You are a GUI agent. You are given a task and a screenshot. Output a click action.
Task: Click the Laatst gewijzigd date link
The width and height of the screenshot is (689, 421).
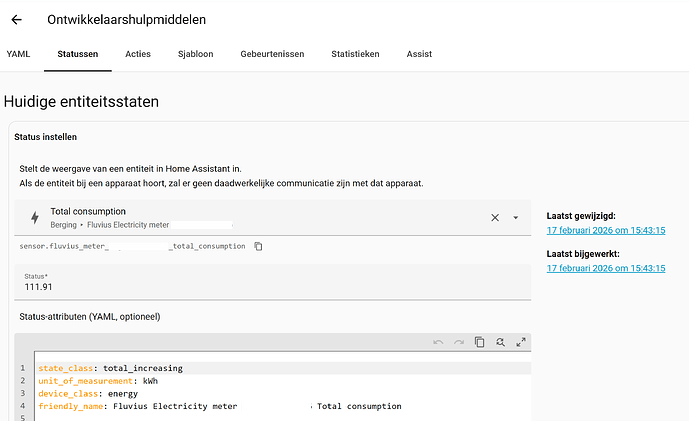[x=606, y=230]
